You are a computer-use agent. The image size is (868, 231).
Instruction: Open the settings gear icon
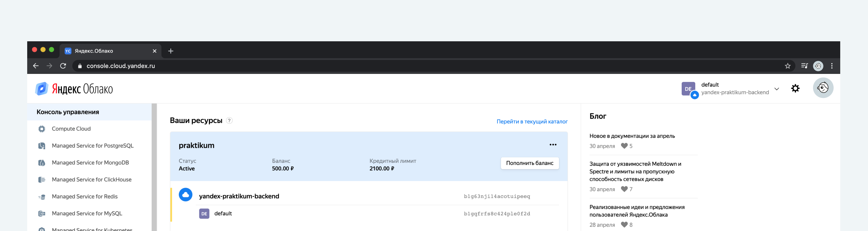point(795,88)
